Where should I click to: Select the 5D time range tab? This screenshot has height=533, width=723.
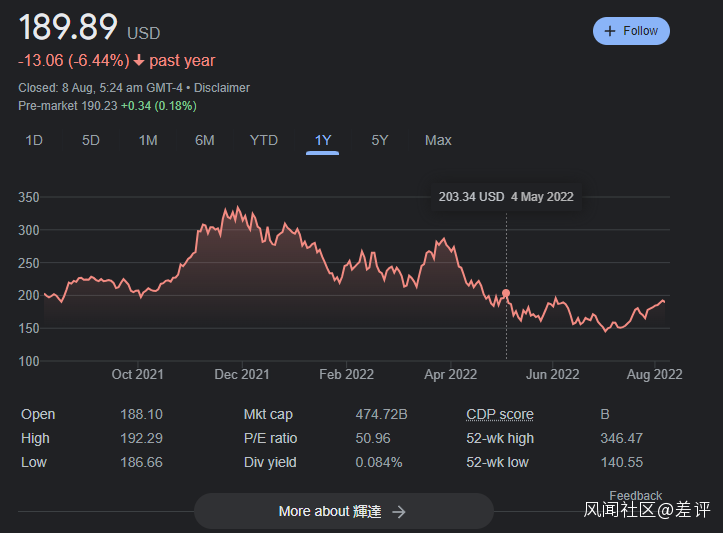(x=91, y=141)
